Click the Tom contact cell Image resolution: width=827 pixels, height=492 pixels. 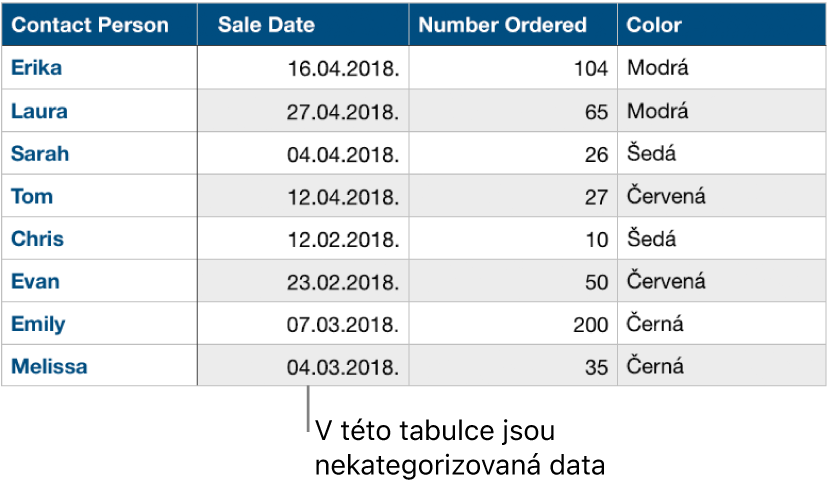coord(99,196)
